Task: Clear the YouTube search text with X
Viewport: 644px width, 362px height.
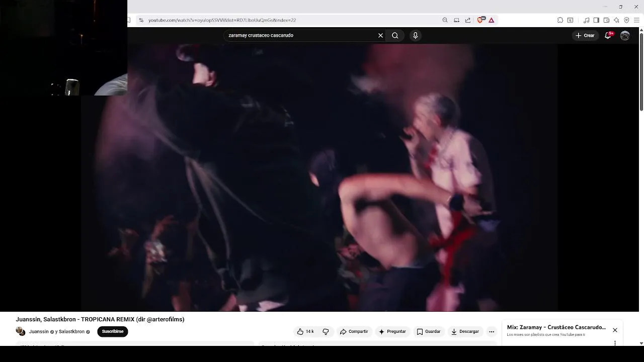Action: [380, 35]
